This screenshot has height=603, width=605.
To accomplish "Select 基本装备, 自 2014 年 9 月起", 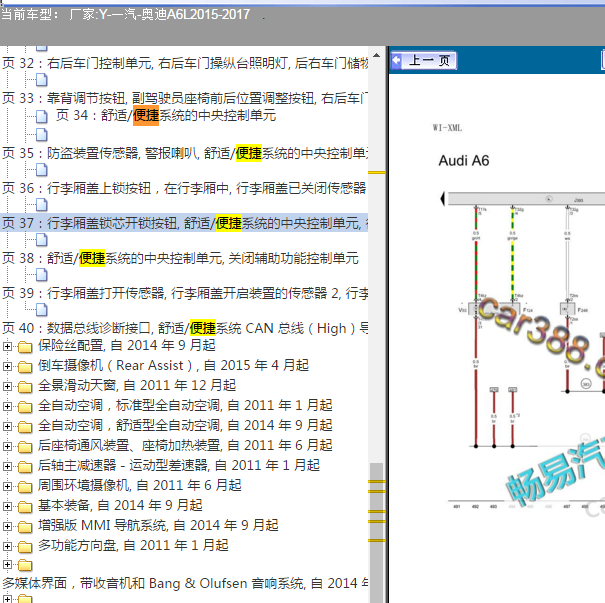I will (x=120, y=505).
